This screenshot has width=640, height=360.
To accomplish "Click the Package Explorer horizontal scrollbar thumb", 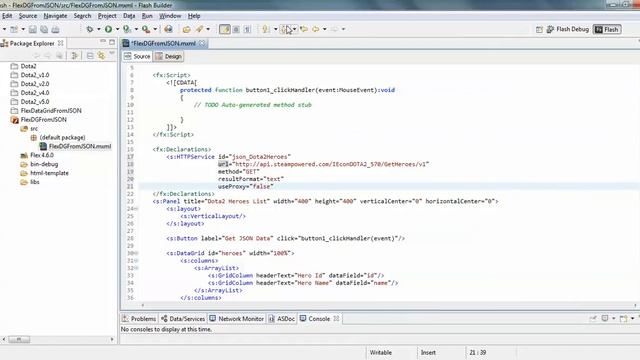I will [19, 340].
